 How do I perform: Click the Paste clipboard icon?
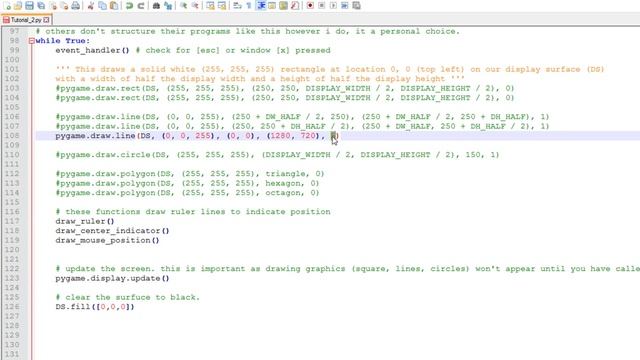(114, 6)
